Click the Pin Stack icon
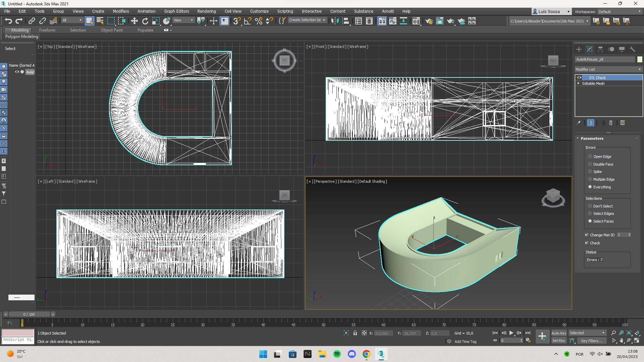The width and height of the screenshot is (644, 362). coord(579,123)
